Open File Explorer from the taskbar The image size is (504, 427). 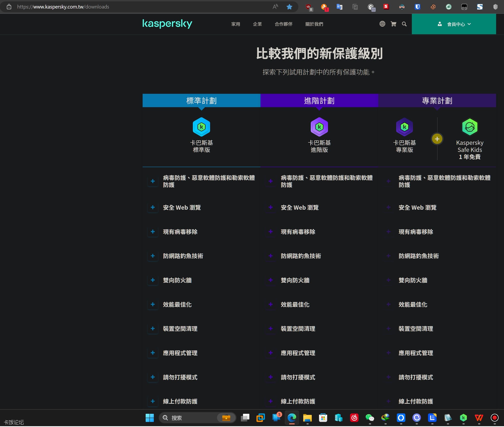tap(307, 418)
